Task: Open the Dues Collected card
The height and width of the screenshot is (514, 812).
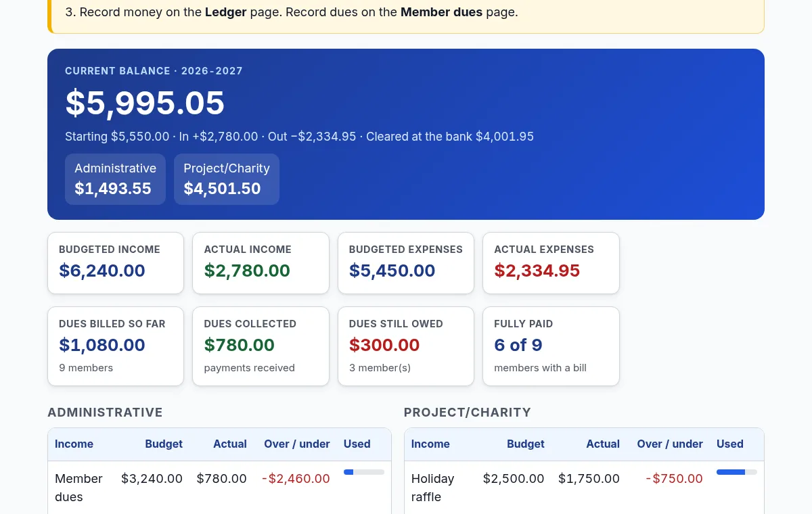Action: pos(261,346)
